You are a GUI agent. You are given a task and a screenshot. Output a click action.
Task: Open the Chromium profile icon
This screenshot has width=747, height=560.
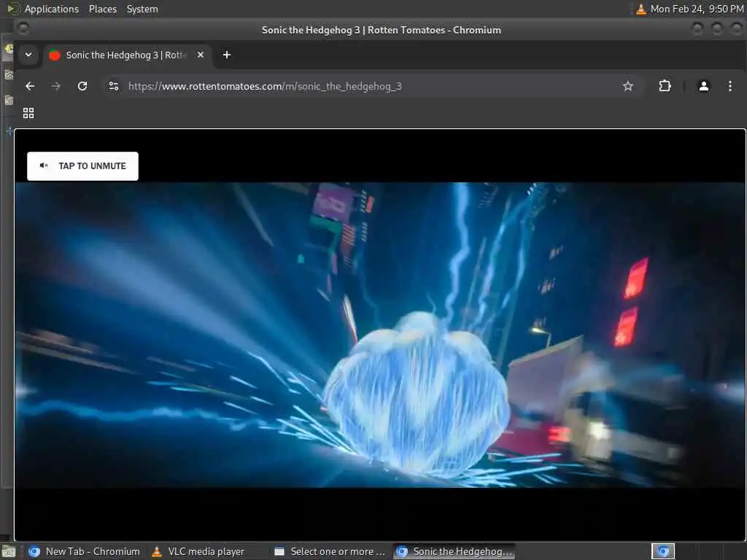pos(704,86)
